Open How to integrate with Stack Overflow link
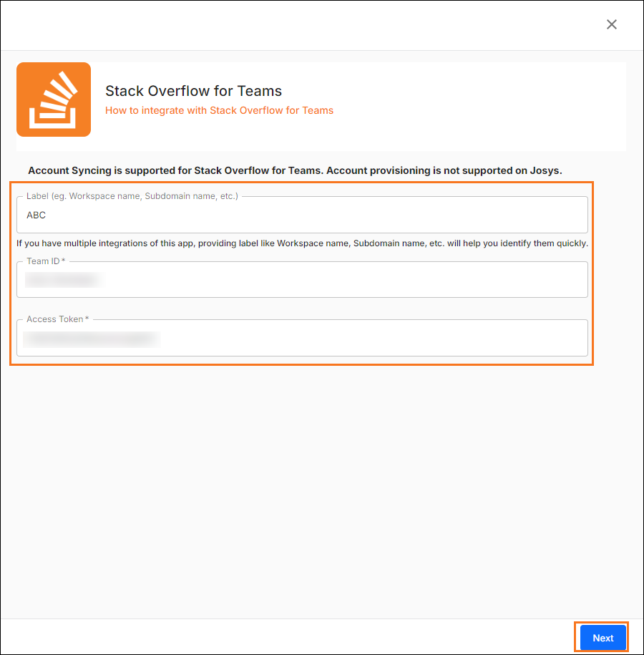The height and width of the screenshot is (655, 644). 219,110
